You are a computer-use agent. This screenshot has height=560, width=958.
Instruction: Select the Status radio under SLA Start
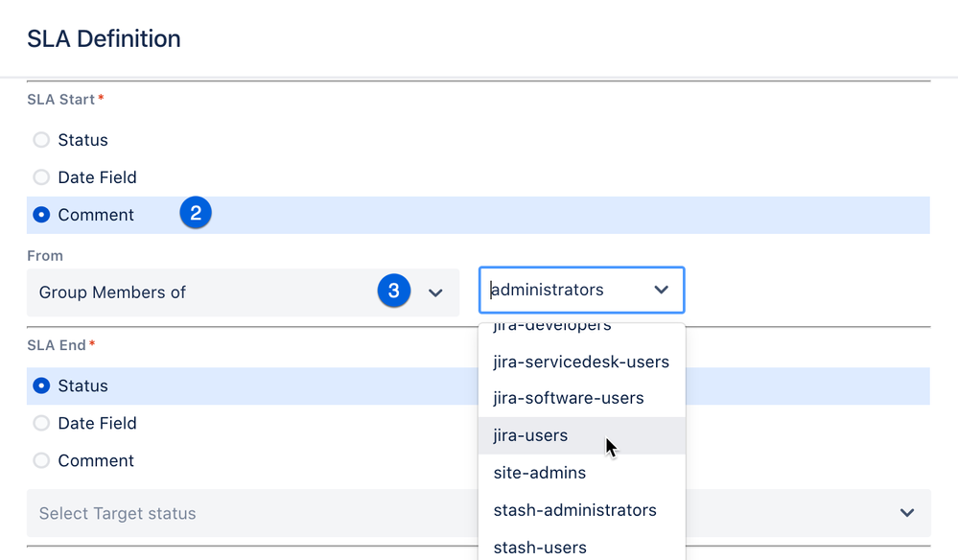coord(41,139)
